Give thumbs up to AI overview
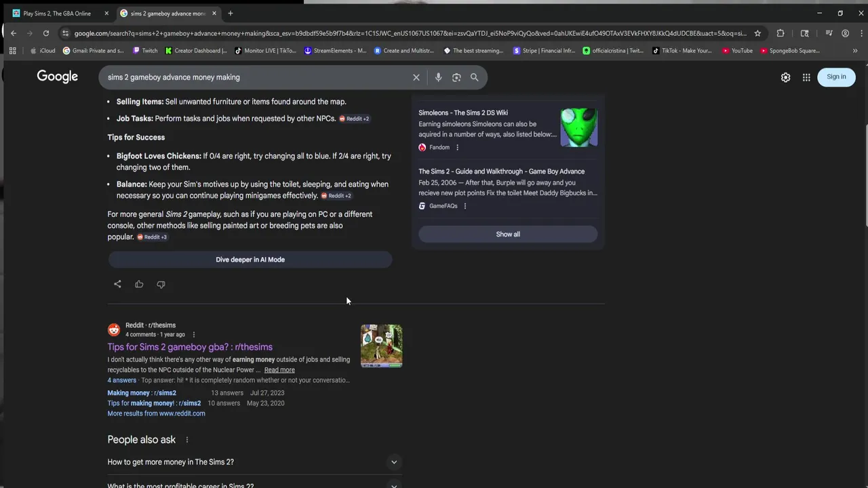The image size is (868, 488). point(139,284)
